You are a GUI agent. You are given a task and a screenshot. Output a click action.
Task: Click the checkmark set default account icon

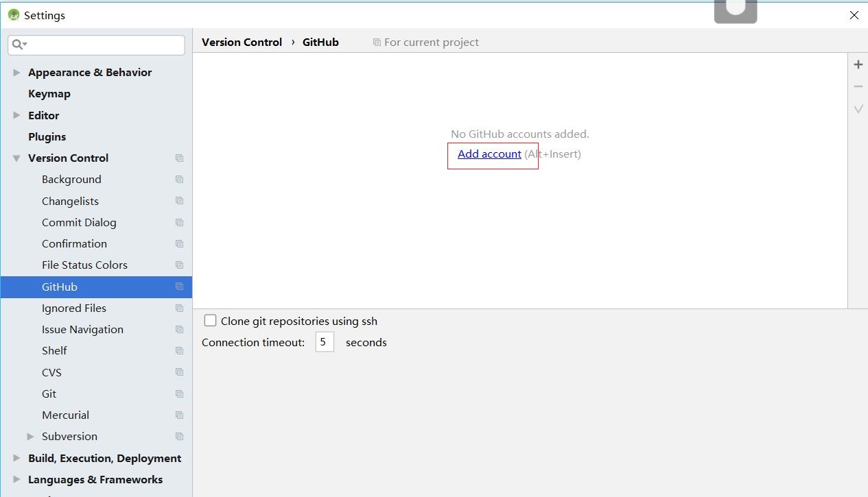tap(858, 108)
